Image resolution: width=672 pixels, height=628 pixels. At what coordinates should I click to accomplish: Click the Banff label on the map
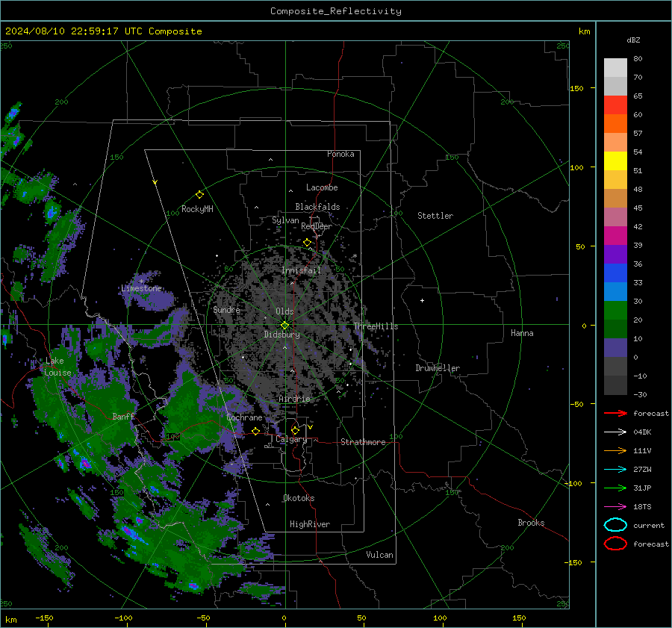(123, 416)
